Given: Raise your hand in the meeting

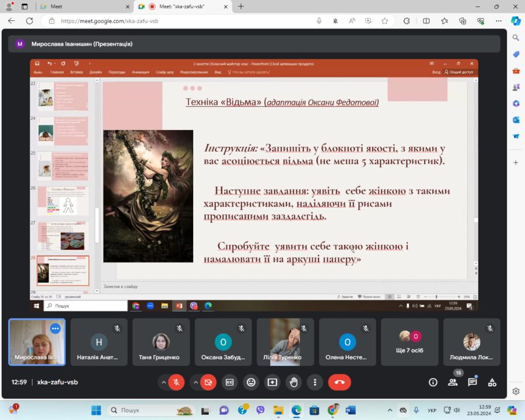Looking at the screenshot, I should [293, 382].
